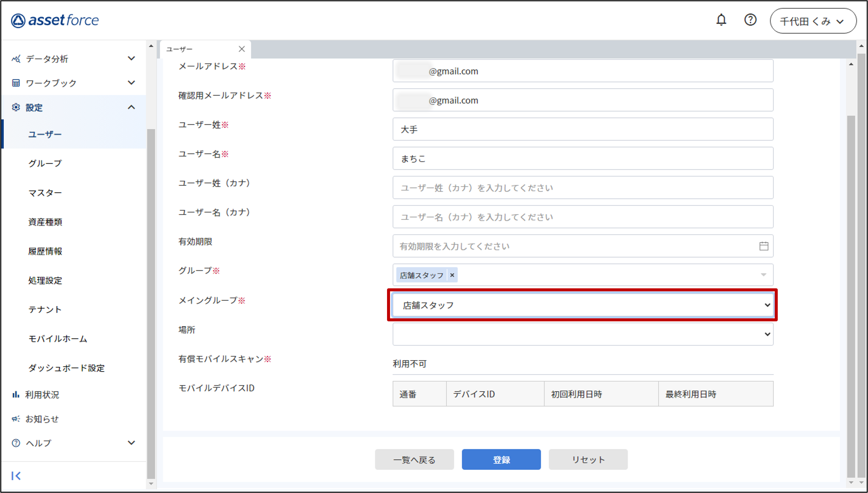This screenshot has height=493, width=868.
Task: Open お知らせ from the sidebar
Action: (x=42, y=419)
